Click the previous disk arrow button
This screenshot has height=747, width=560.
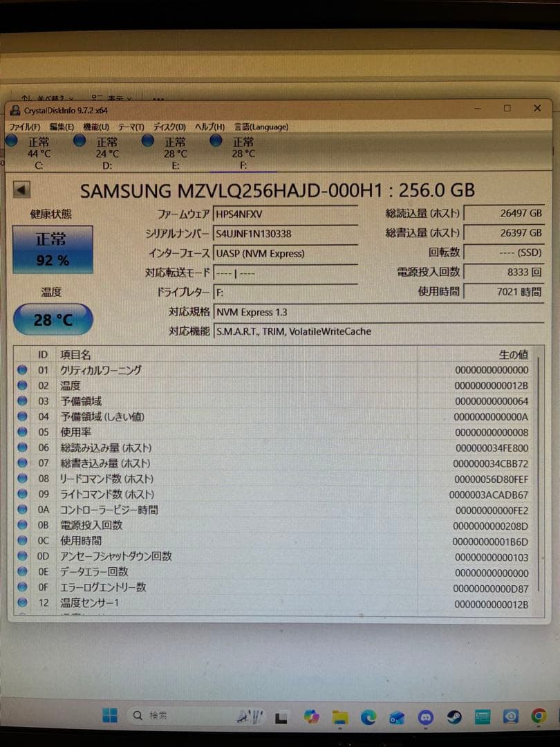[x=21, y=190]
